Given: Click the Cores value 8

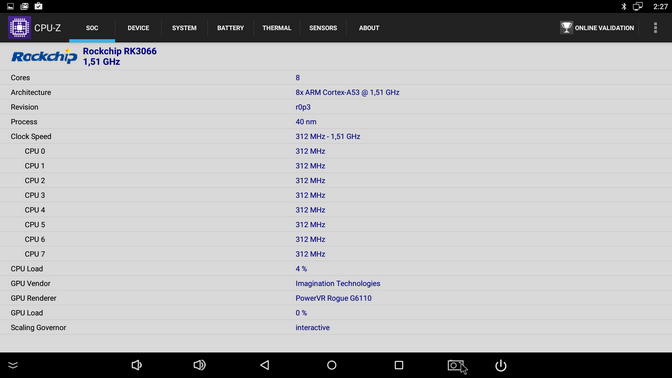Looking at the screenshot, I should point(297,78).
